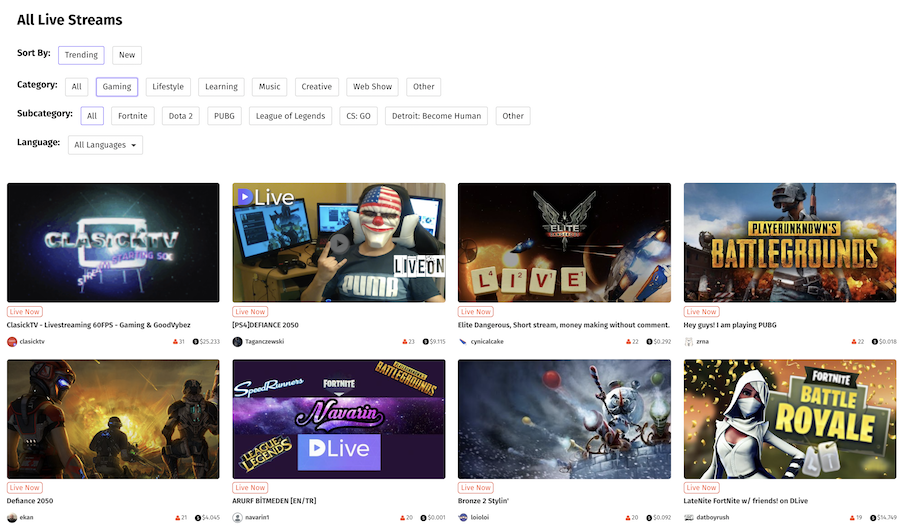Screen dimensions: 900x531
Task: Open Bronze 2 Stylin' stream title
Action: (483, 501)
